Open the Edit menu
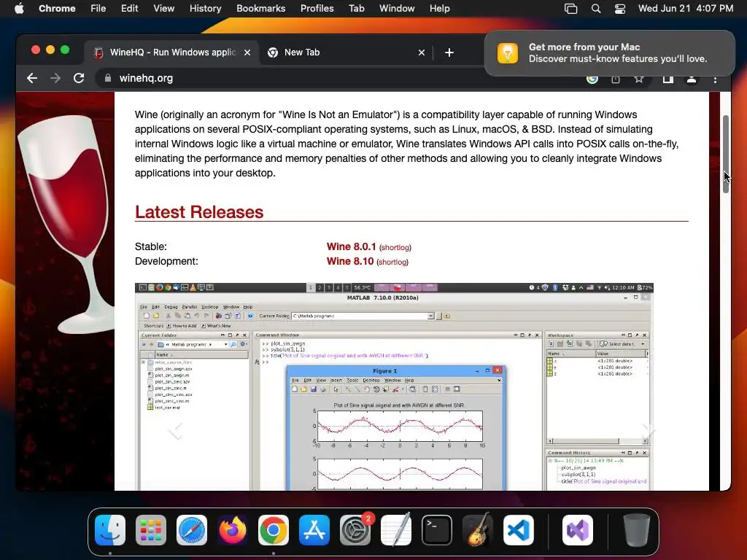The height and width of the screenshot is (560, 747). 130,8
